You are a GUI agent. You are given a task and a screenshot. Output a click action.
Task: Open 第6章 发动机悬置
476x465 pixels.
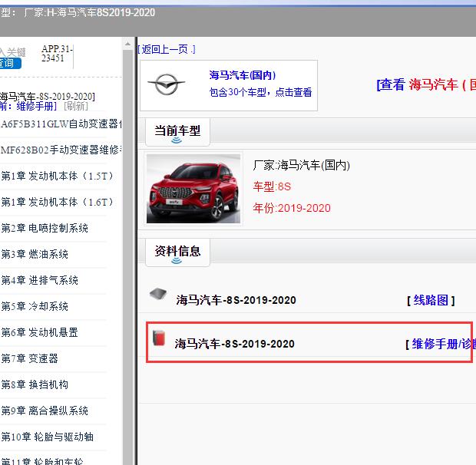(39, 332)
